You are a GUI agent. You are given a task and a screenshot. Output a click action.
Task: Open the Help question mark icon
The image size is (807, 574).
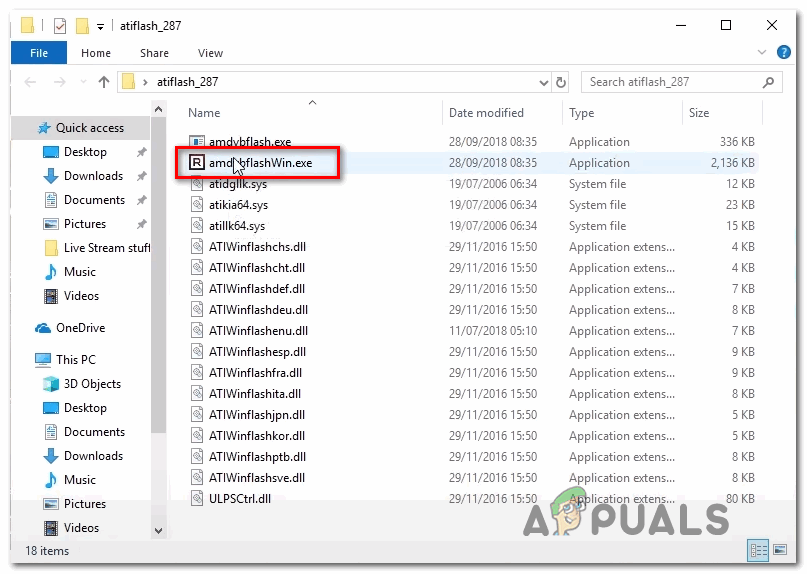coord(784,53)
